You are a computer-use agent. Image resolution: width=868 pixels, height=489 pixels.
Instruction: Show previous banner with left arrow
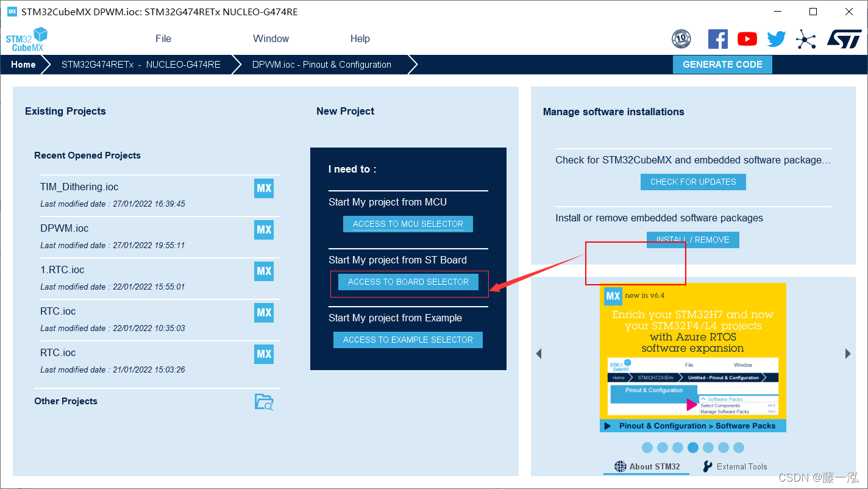pos(539,354)
